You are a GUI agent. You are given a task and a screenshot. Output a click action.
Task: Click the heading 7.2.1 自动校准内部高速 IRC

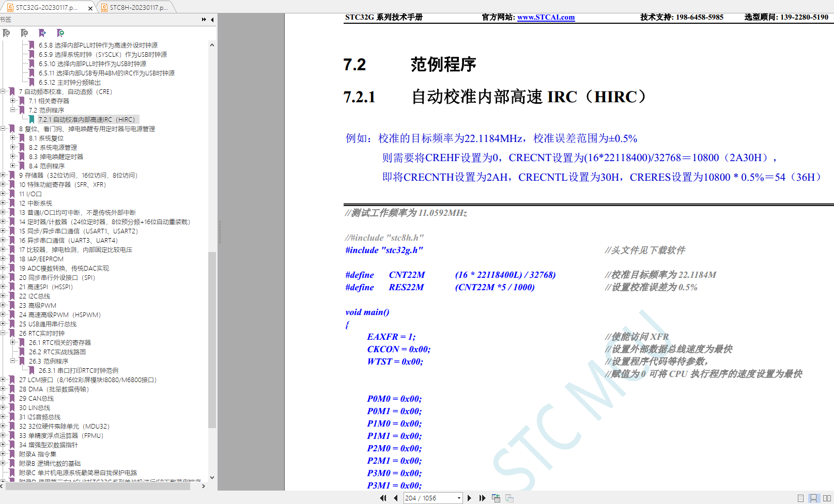tap(495, 97)
